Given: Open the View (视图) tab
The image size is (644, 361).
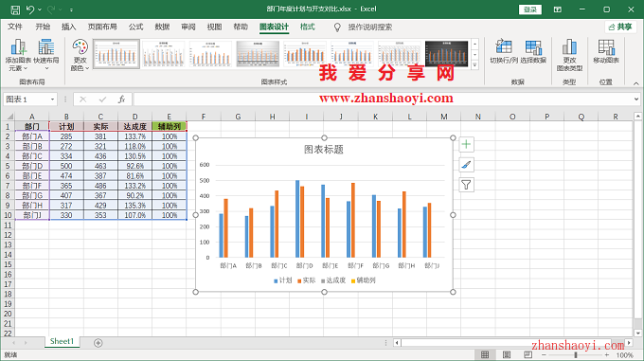Looking at the screenshot, I should click(x=214, y=27).
